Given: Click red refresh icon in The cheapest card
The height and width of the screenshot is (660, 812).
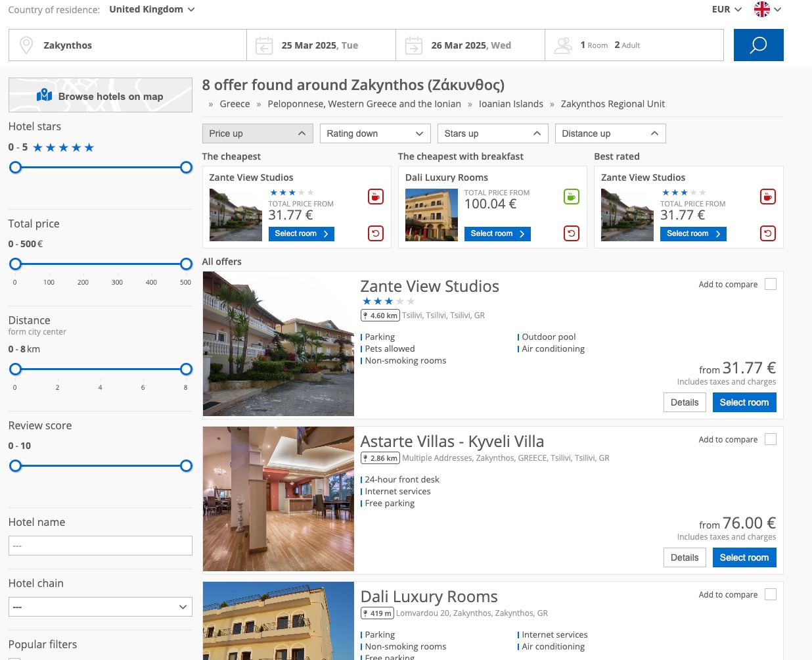Looking at the screenshot, I should pos(376,233).
